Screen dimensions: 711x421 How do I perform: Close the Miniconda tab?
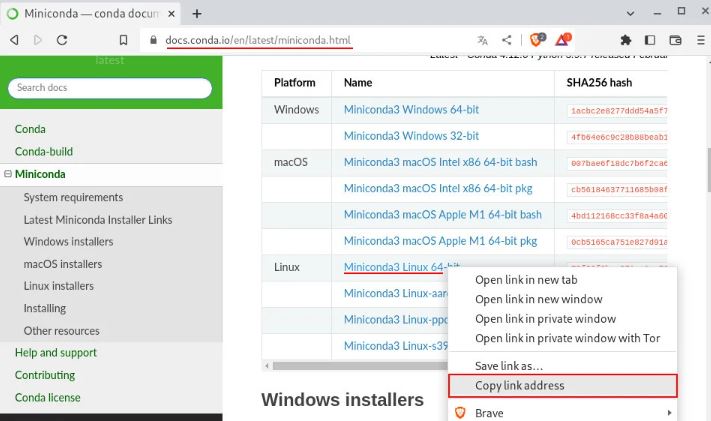[x=171, y=14]
